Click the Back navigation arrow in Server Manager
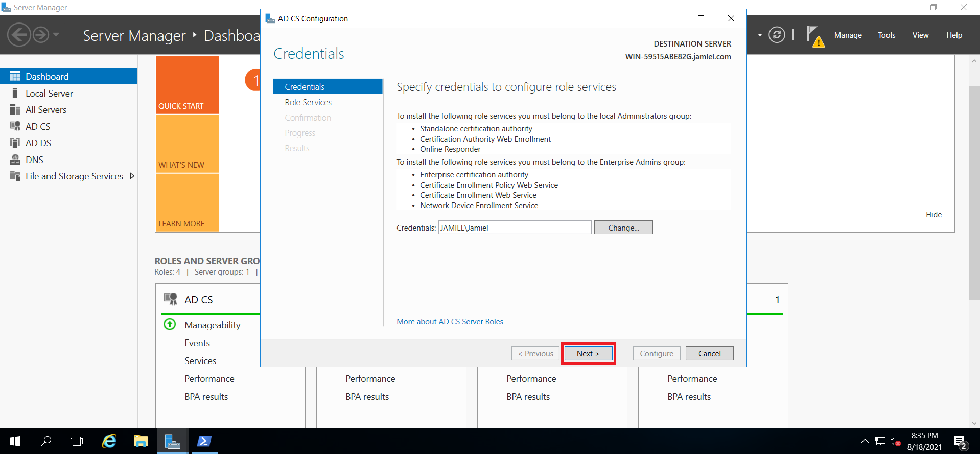Viewport: 980px width, 454px height. click(x=19, y=35)
